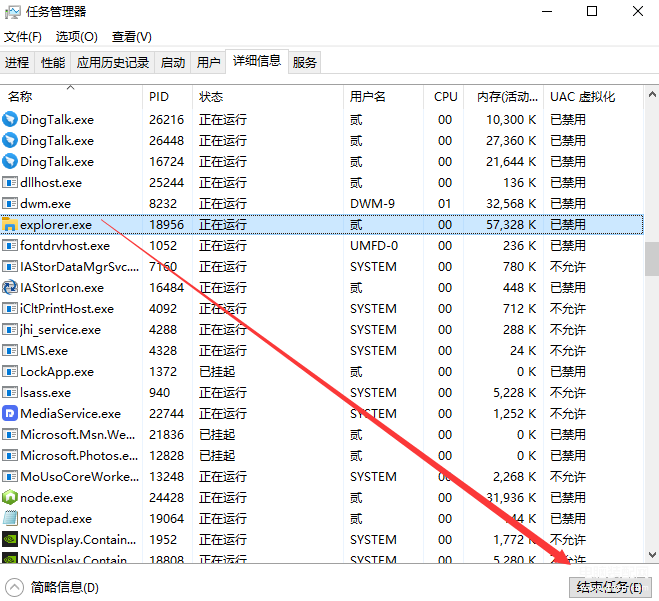Click PID cell 18956
Viewport: 659px width, 601px height.
166,225
